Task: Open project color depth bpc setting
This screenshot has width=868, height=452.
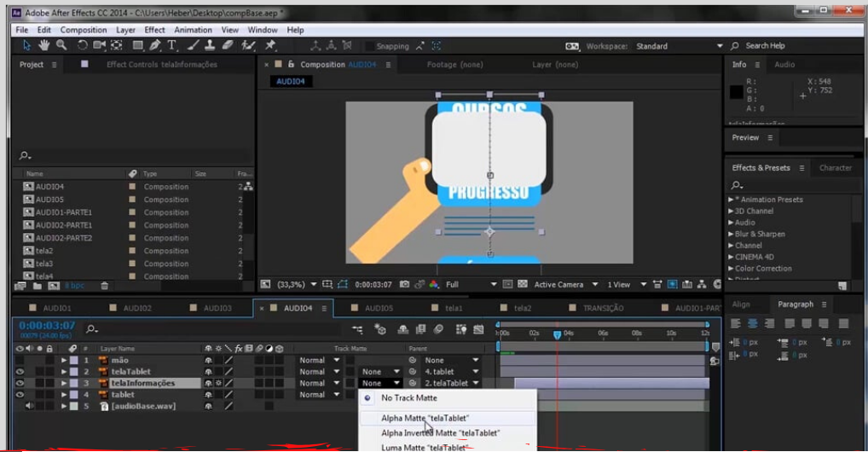Action: (75, 286)
